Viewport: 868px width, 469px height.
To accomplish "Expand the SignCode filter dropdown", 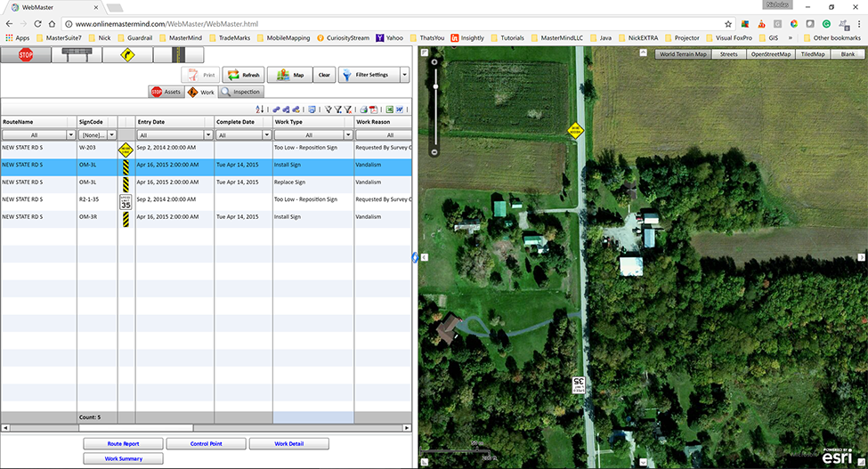I will click(111, 135).
